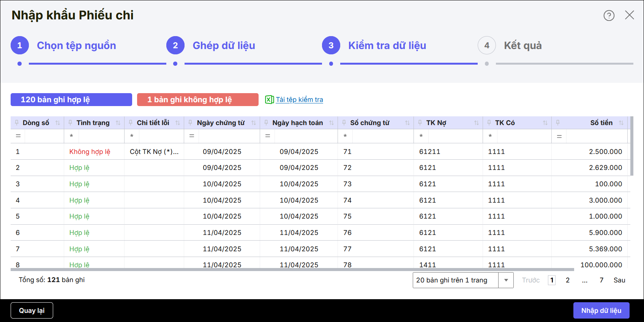Show the 120 bản ghi hợp lệ records
This screenshot has height=322, width=644.
tap(71, 100)
